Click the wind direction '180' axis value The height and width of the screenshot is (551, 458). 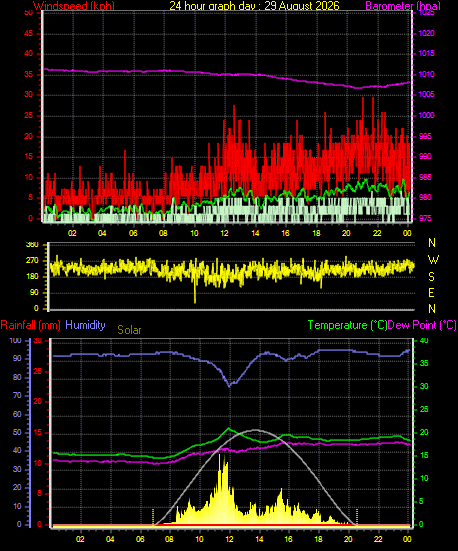pos(32,277)
